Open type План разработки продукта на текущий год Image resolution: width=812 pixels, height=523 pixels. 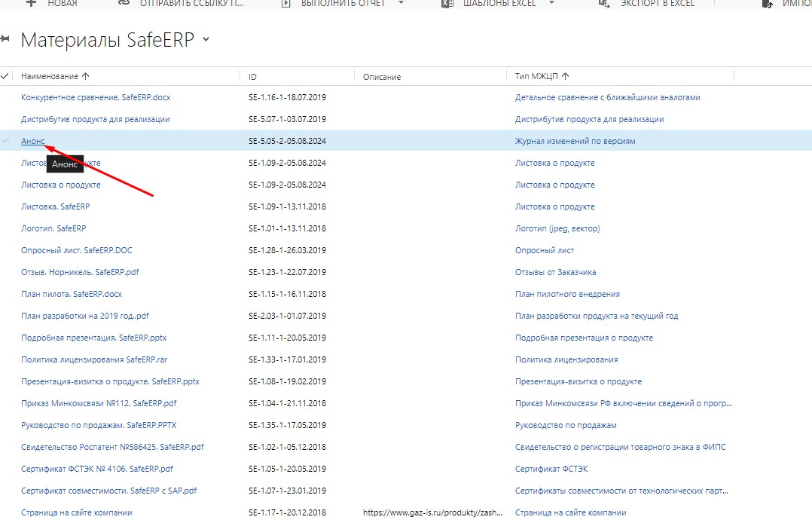click(x=597, y=316)
